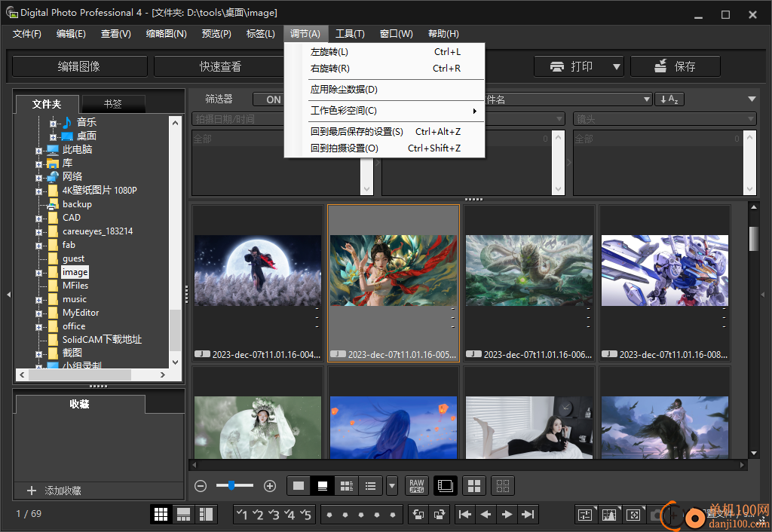Click the Edit Image (编辑图像) button

(79, 66)
